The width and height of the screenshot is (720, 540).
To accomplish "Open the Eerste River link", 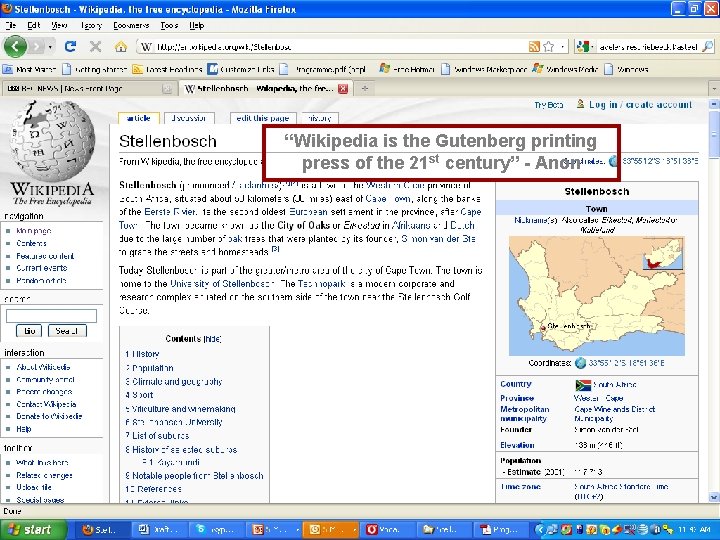I will pos(170,212).
